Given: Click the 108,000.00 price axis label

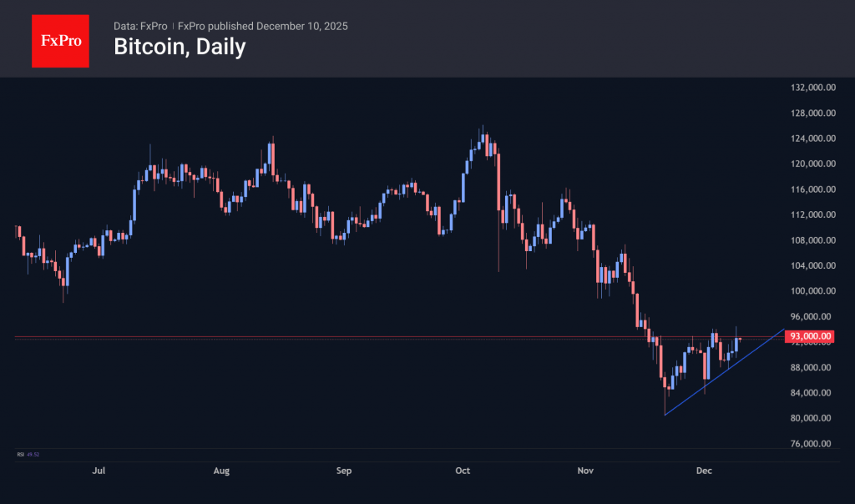Looking at the screenshot, I should click(811, 240).
